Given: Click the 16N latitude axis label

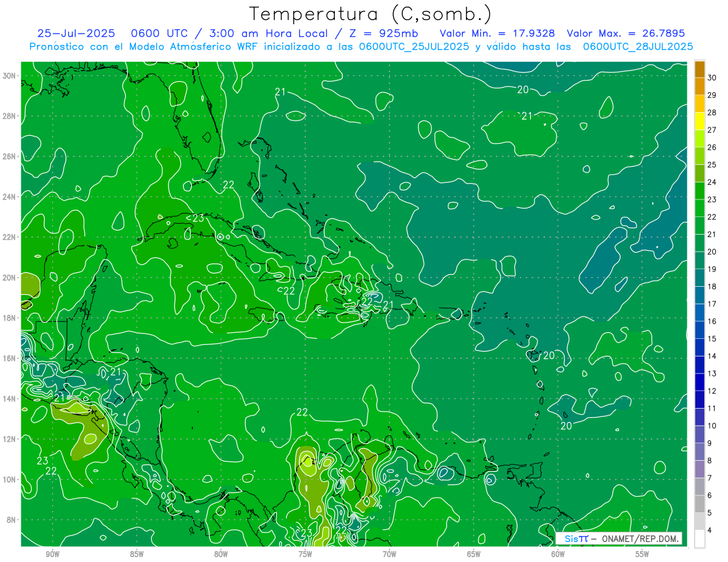Looking at the screenshot, I should [x=9, y=358].
